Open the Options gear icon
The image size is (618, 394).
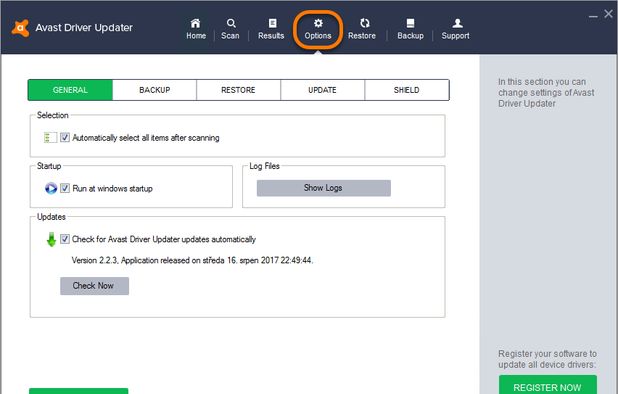[318, 23]
